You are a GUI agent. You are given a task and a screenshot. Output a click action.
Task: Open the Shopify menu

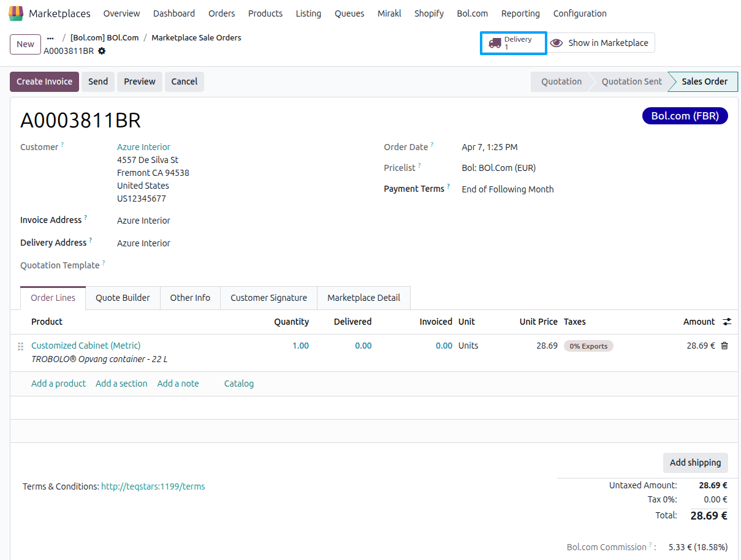[x=429, y=13]
